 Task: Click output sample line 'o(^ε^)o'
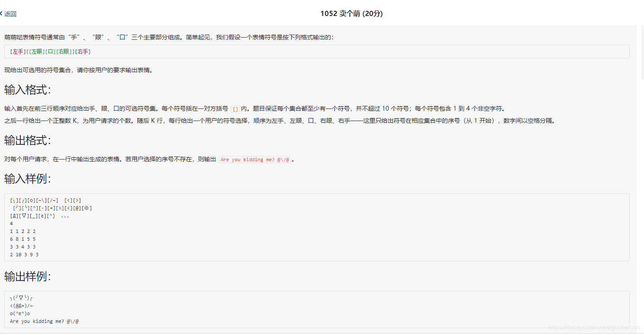coord(20,313)
